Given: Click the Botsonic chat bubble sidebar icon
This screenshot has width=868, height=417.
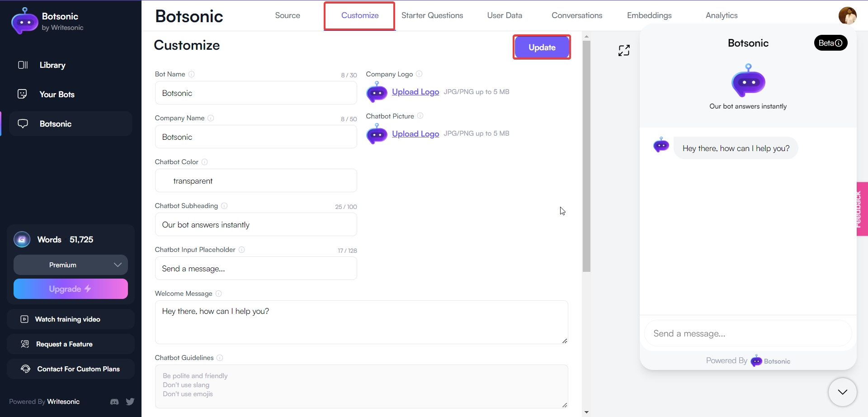Looking at the screenshot, I should (x=23, y=123).
